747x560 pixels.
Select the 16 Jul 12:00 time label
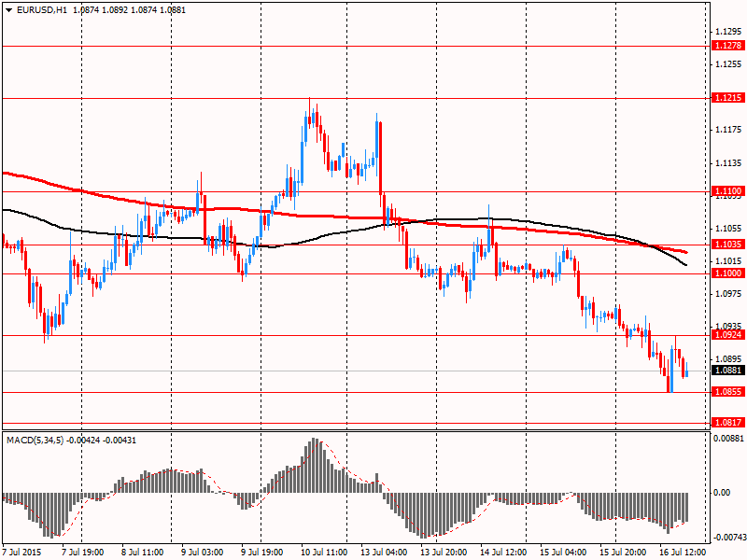(683, 553)
